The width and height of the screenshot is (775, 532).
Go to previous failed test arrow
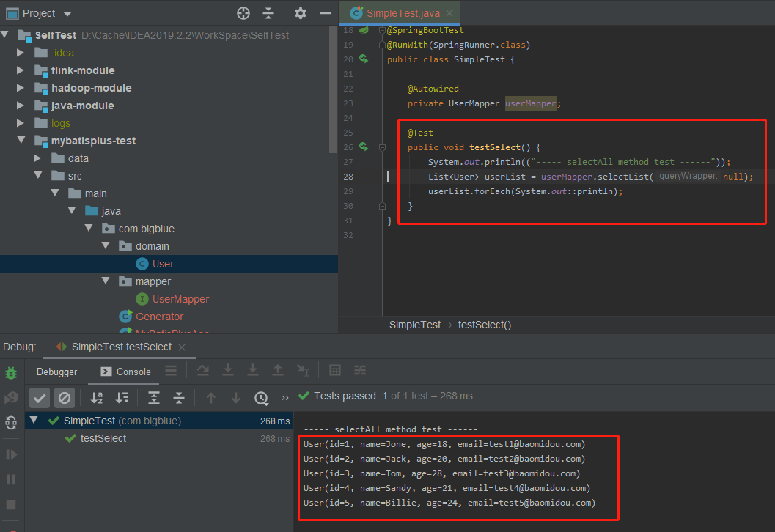[x=211, y=398]
